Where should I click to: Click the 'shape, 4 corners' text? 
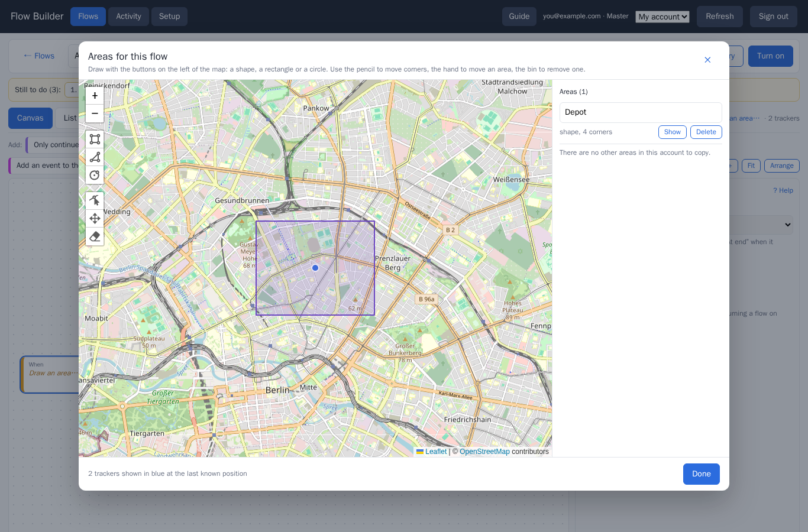click(x=586, y=132)
